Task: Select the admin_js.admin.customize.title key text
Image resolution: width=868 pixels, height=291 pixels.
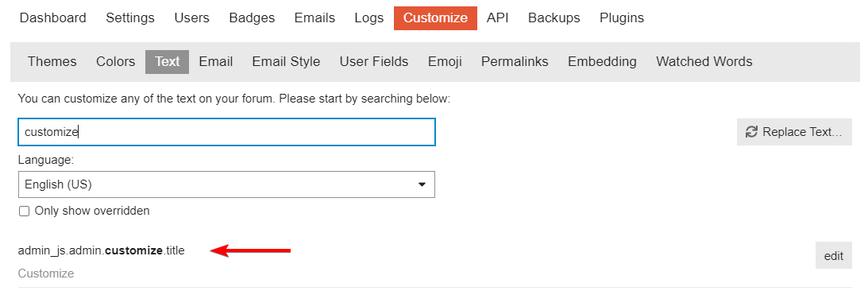Action: tap(102, 250)
